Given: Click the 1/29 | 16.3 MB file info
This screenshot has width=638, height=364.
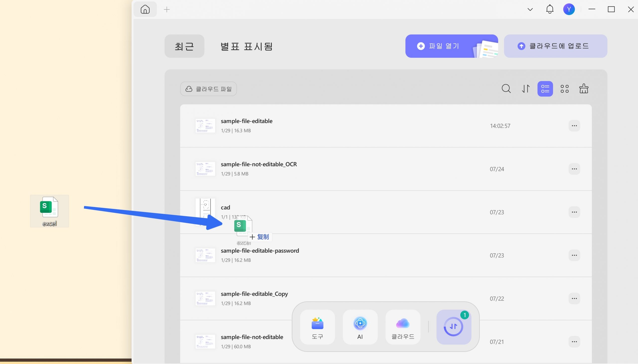Looking at the screenshot, I should click(x=236, y=131).
